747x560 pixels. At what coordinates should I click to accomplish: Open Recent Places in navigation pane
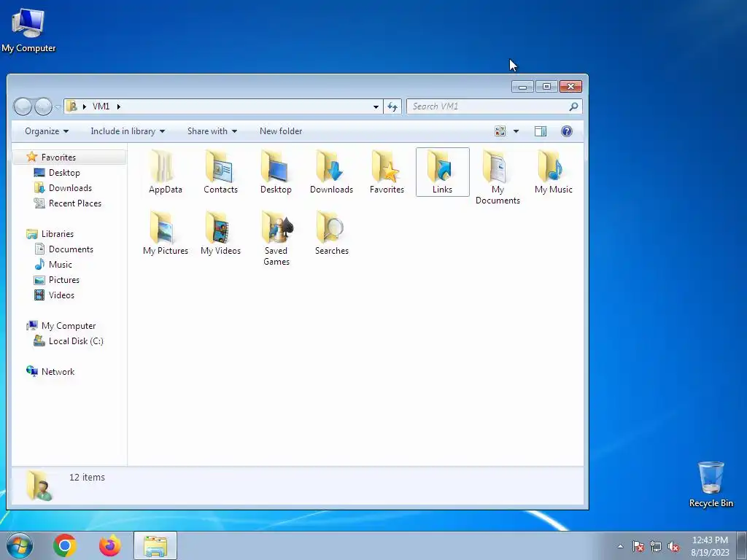tap(75, 203)
